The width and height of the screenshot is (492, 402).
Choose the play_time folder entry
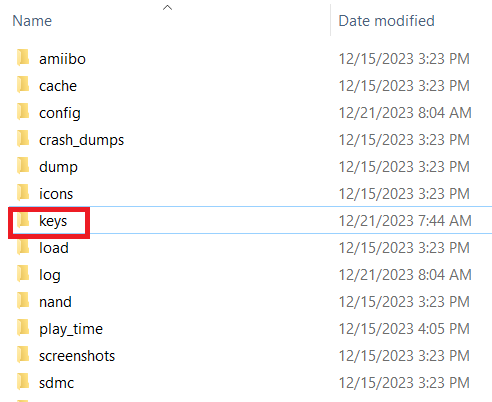tap(71, 329)
